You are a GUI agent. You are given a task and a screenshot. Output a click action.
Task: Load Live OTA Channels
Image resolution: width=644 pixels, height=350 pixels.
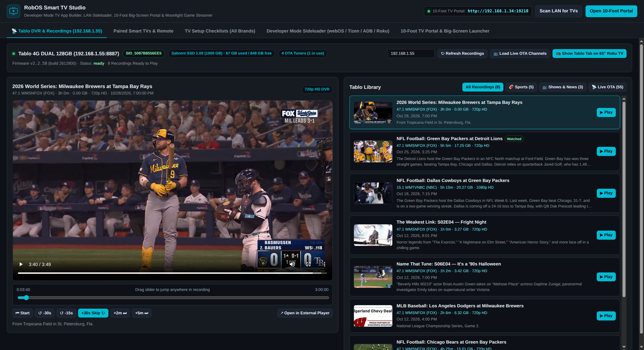(520, 53)
